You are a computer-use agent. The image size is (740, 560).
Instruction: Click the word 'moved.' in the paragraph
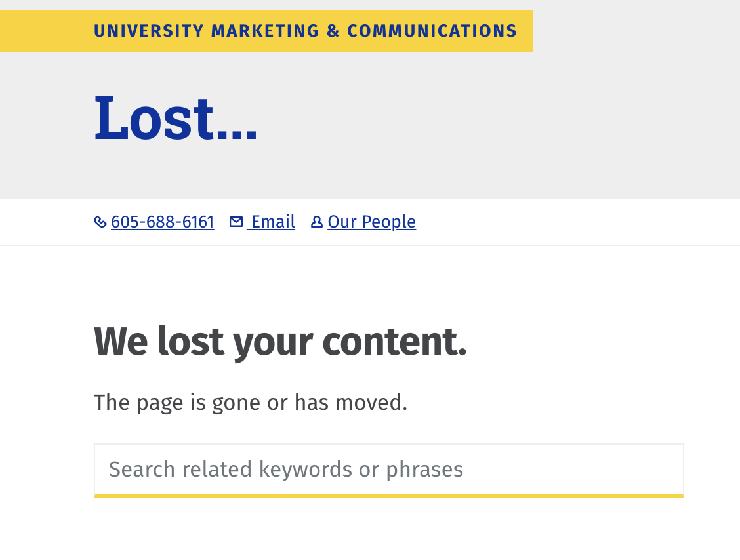click(371, 403)
